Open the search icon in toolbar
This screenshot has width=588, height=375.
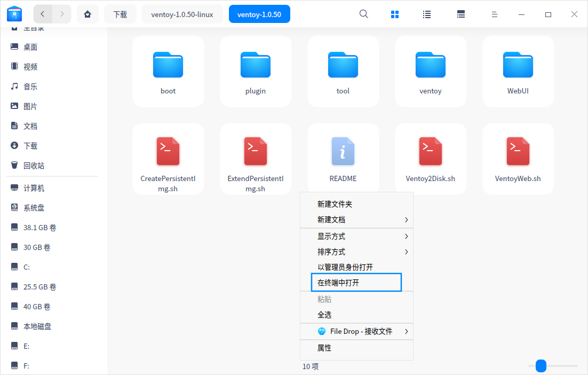pyautogui.click(x=363, y=14)
